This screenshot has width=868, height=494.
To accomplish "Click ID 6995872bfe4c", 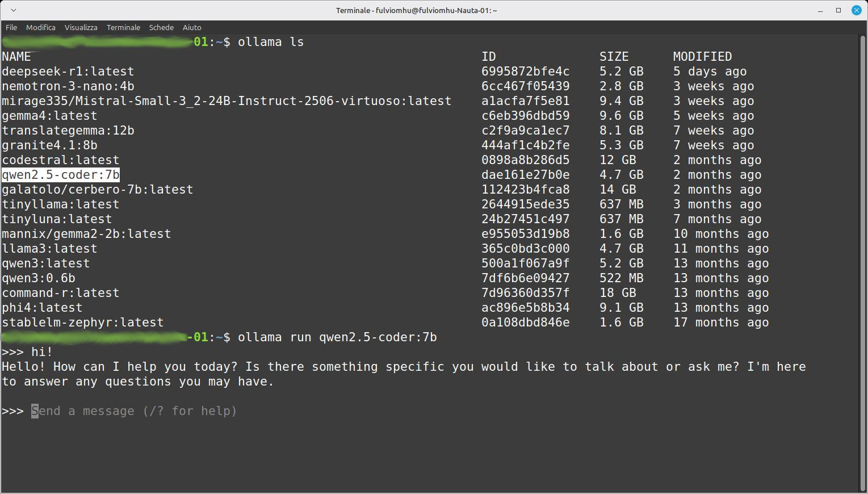I will [526, 72].
